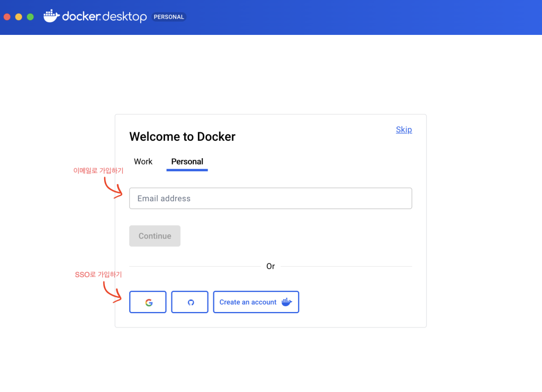This screenshot has height=392, width=542.
Task: Select the Personal tab
Action: (x=187, y=162)
